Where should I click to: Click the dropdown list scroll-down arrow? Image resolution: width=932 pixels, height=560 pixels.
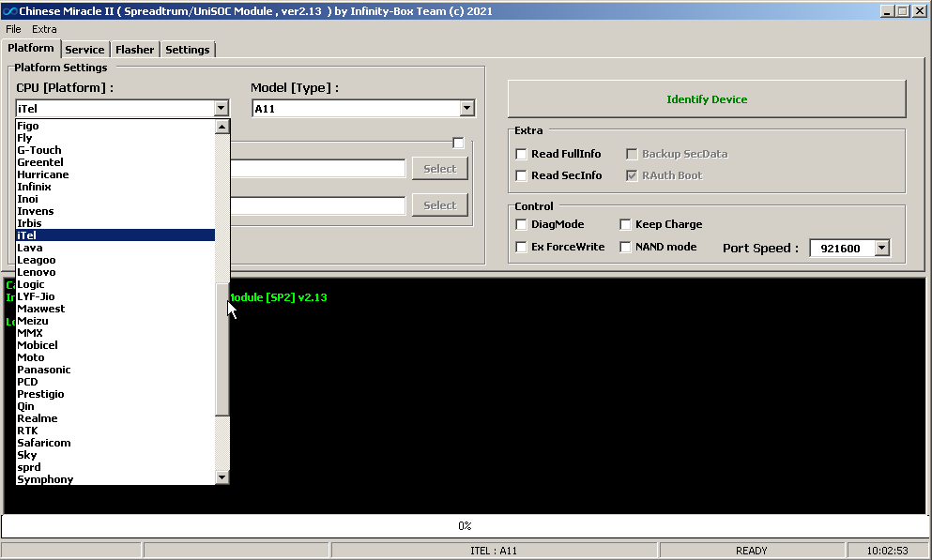pyautogui.click(x=222, y=477)
